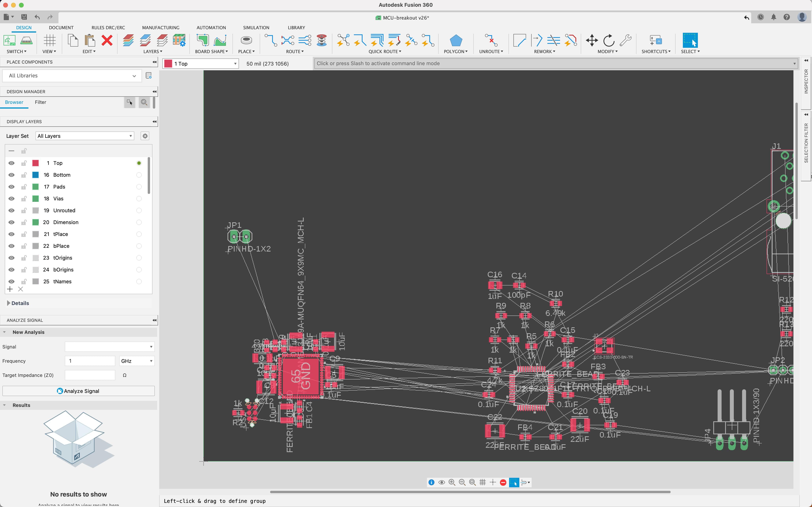Hide the Bottom layer with eye icon

pyautogui.click(x=11, y=175)
